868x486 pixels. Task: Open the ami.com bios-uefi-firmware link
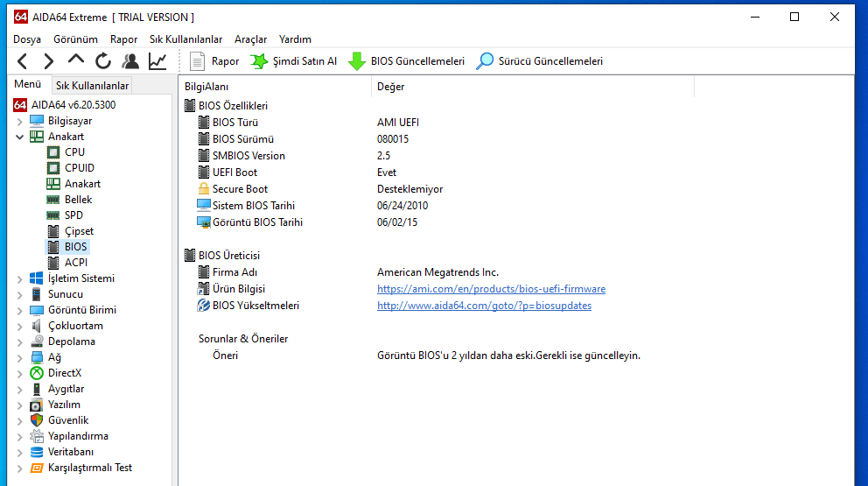click(491, 289)
